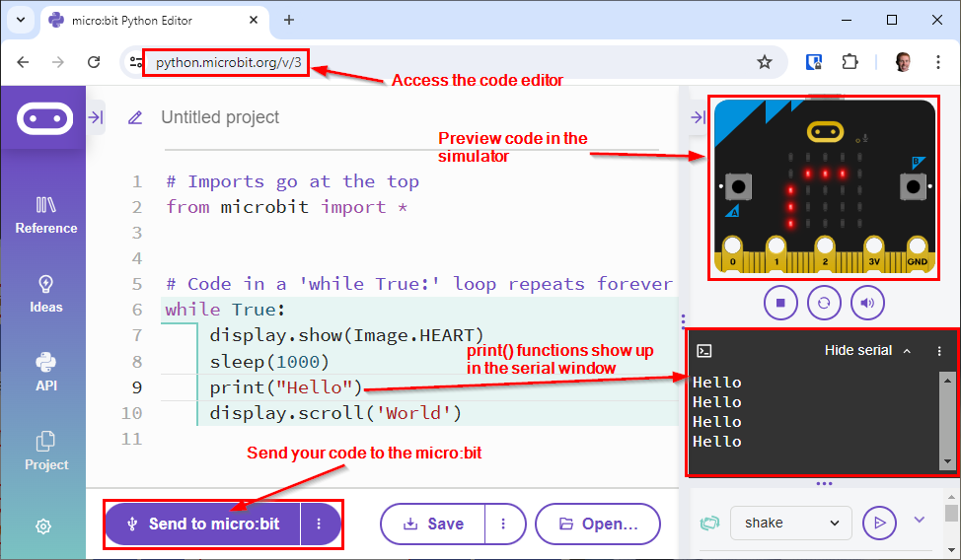
Task: Stop the simulator
Action: tap(780, 303)
